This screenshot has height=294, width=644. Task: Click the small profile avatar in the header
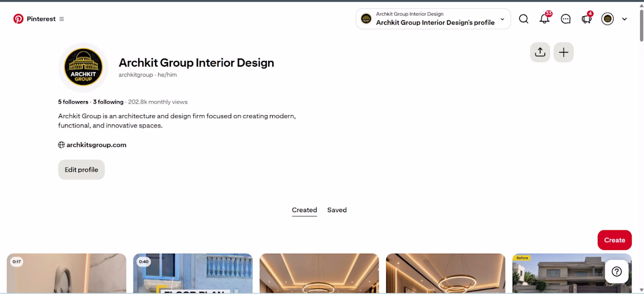tap(608, 19)
